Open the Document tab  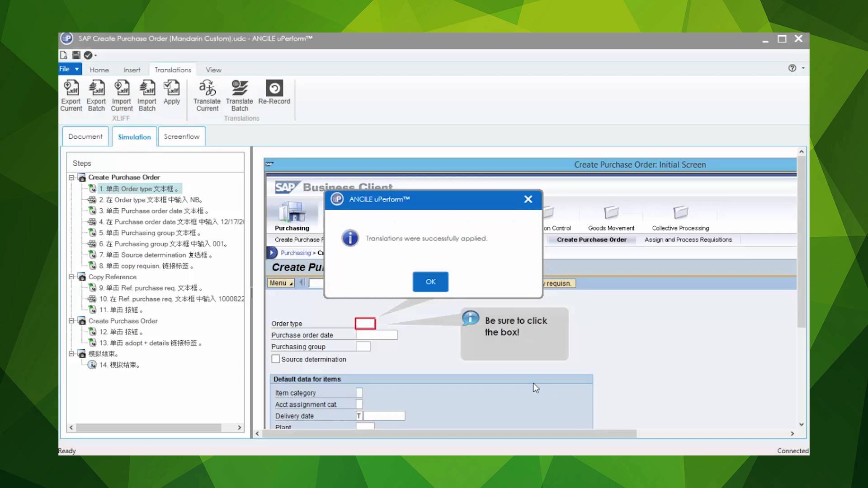(x=85, y=136)
